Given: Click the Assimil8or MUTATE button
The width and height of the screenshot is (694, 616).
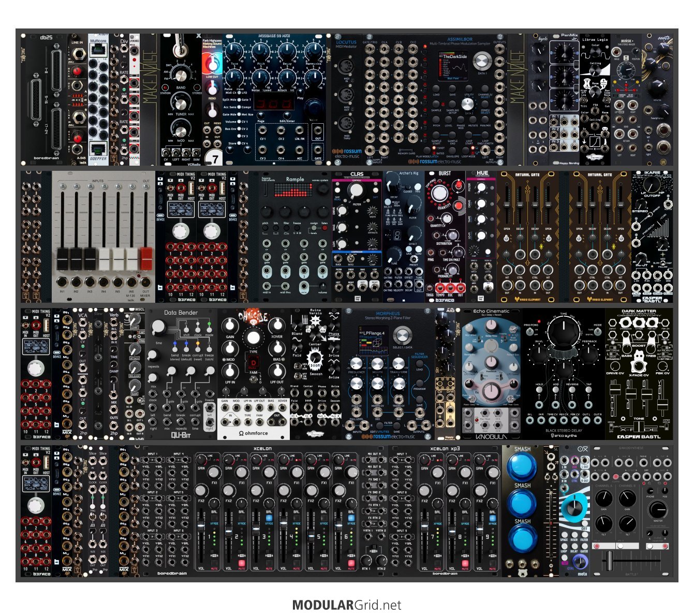Looking at the screenshot, I should (473, 119).
